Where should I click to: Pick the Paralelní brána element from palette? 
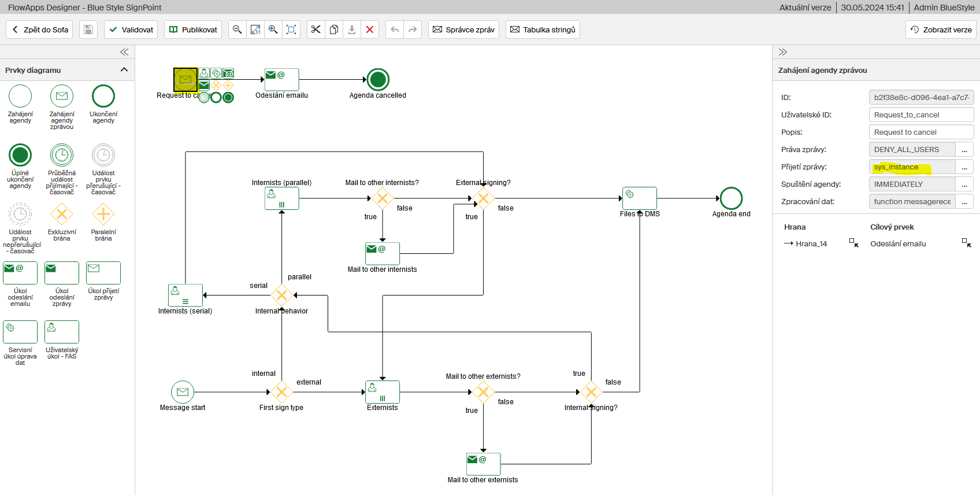[x=103, y=215]
